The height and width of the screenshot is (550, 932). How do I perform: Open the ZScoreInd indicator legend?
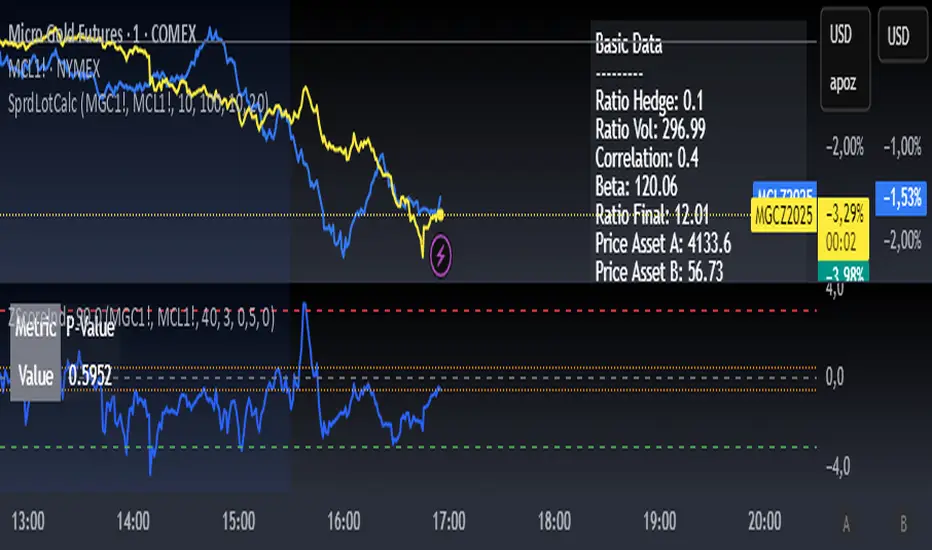click(141, 318)
